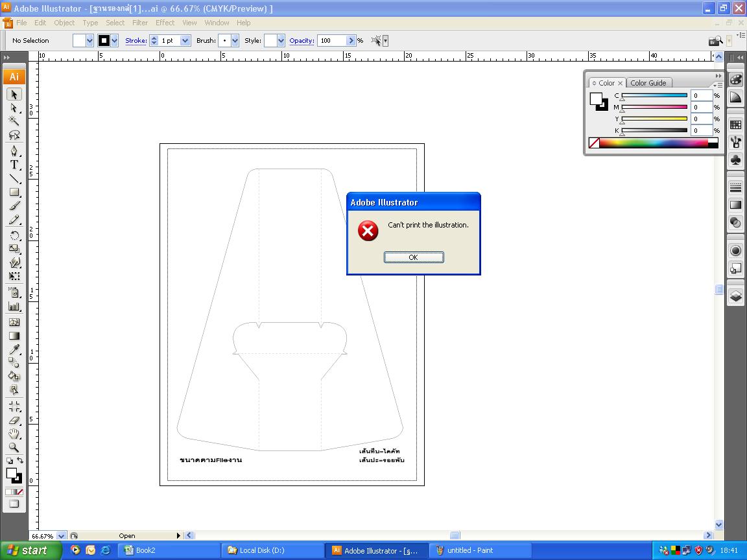Click the fill swatch in Color panel
The height and width of the screenshot is (560, 747).
point(596,99)
